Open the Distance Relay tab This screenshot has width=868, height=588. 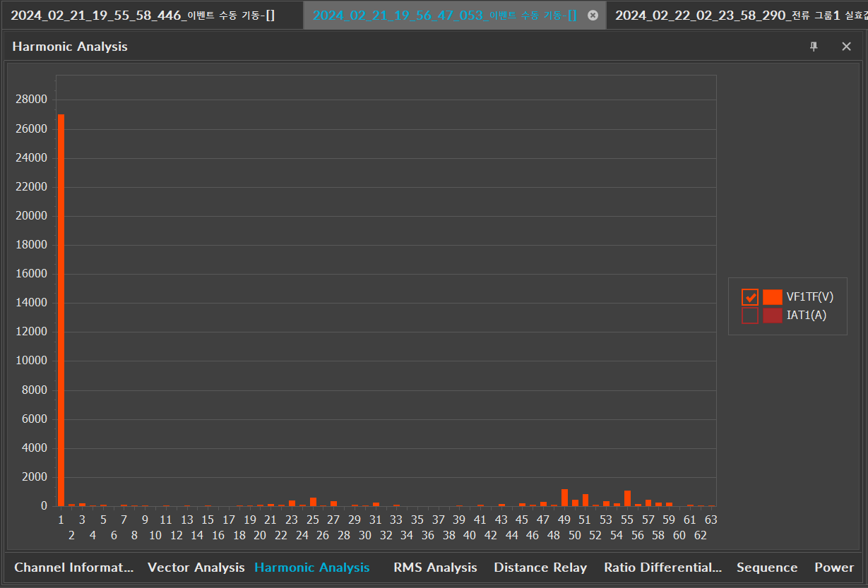tap(540, 568)
